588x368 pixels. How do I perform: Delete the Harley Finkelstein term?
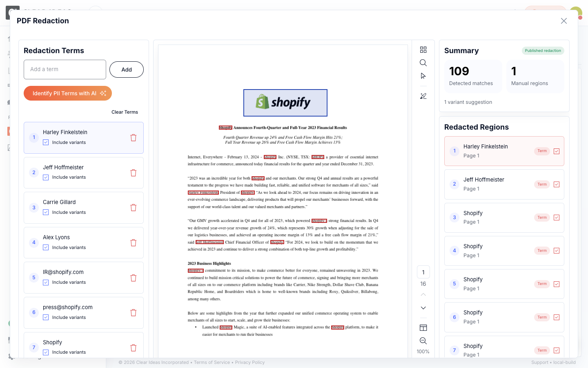click(133, 138)
